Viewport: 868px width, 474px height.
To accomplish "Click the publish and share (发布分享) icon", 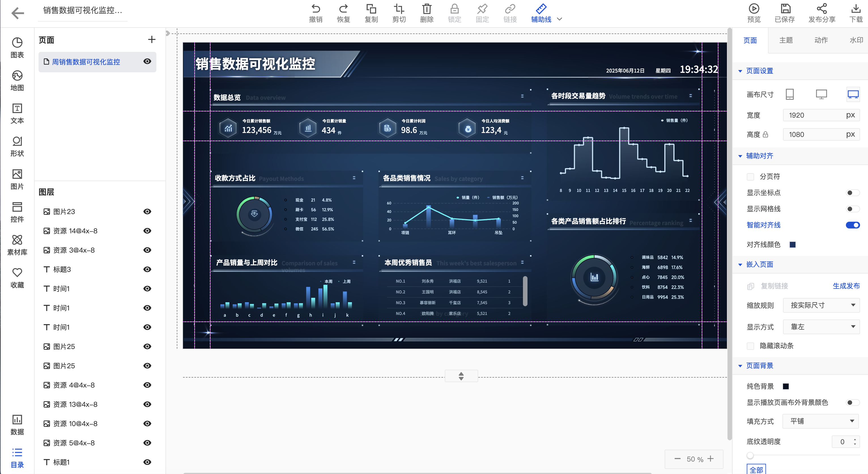I will coord(822,9).
